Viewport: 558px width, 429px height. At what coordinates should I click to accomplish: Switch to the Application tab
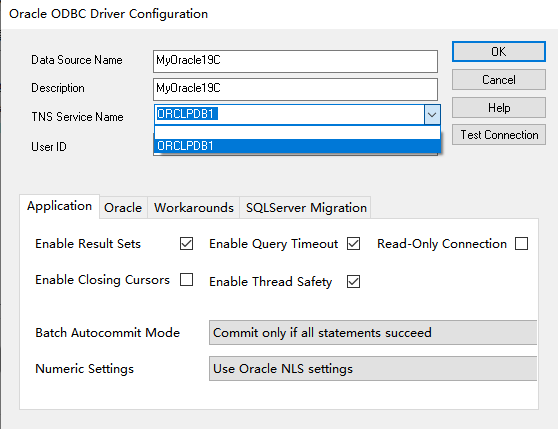tap(59, 206)
